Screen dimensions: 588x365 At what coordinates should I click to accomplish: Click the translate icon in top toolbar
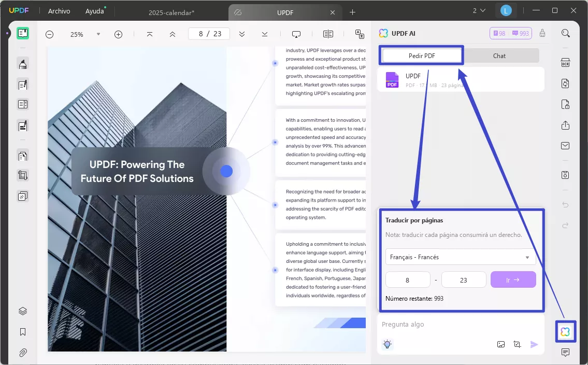pos(359,34)
